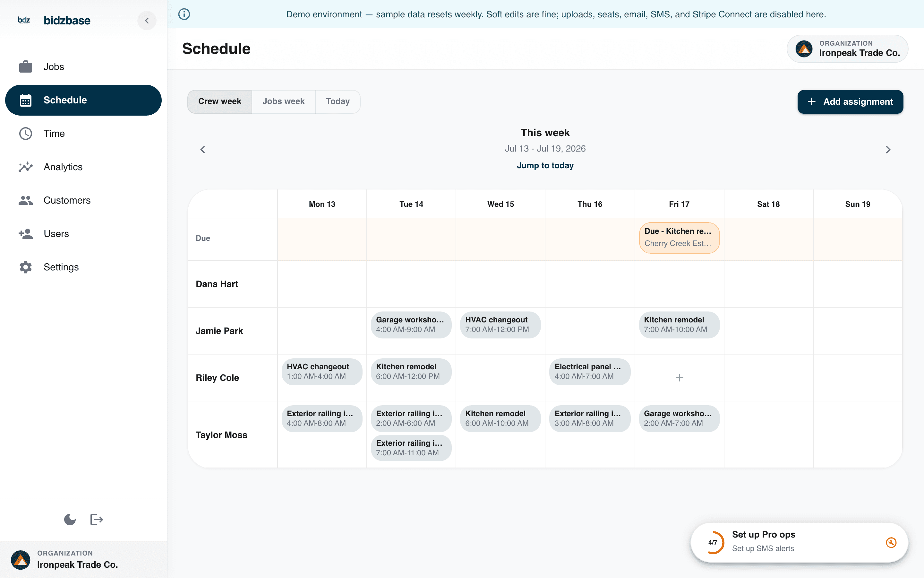Viewport: 924px width, 578px height.
Task: Open Taylor Moss Garage workshop on Friday
Action: click(679, 419)
